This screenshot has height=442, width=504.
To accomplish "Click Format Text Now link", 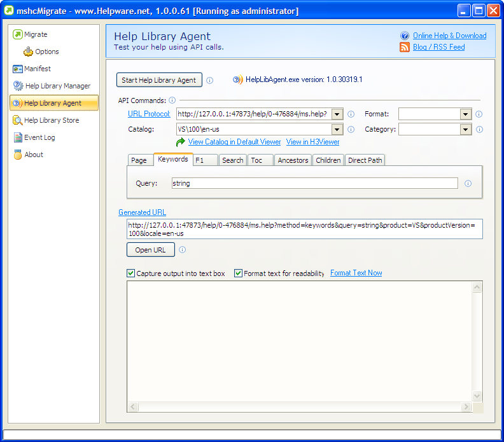I will [x=356, y=273].
